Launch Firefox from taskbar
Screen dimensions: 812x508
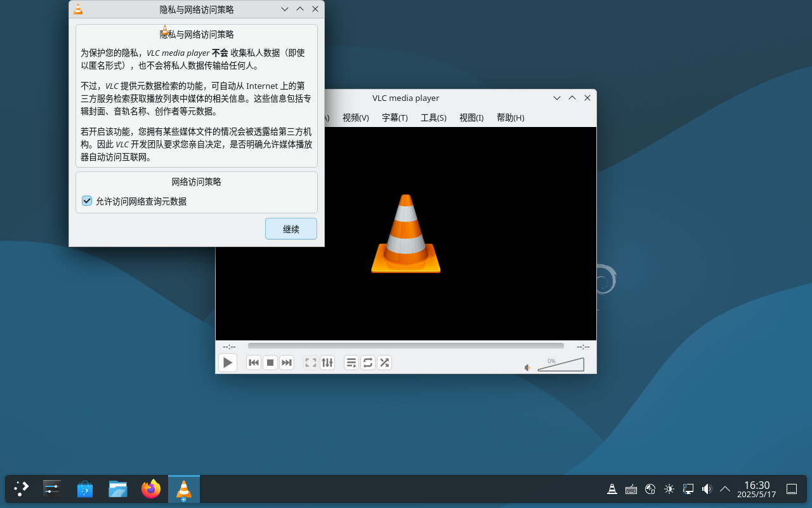click(151, 488)
